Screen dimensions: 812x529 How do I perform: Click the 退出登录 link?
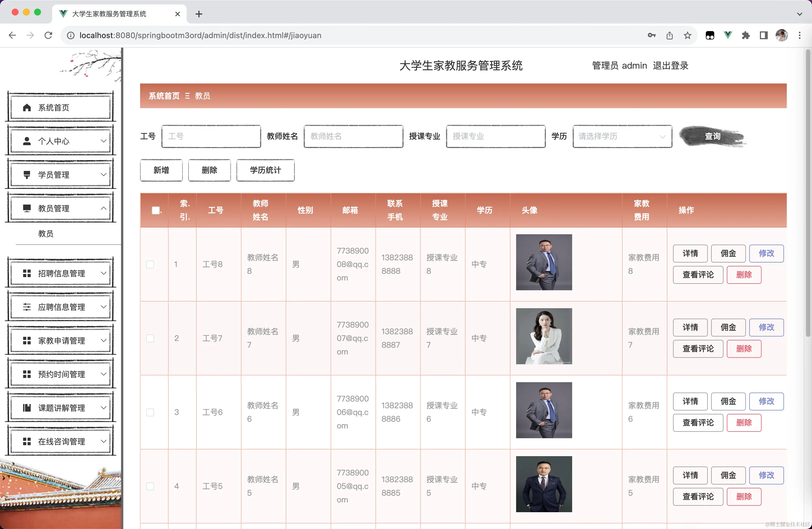coord(671,66)
